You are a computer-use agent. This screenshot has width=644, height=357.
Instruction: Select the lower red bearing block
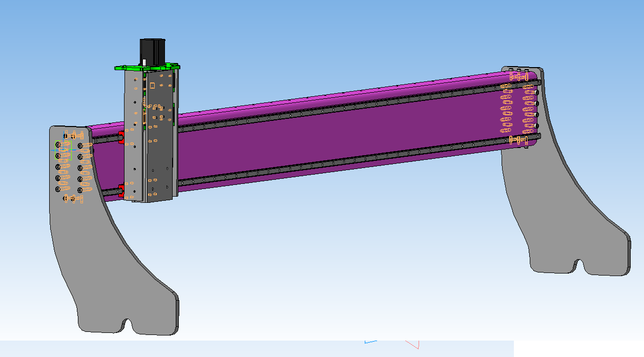pyautogui.click(x=122, y=190)
